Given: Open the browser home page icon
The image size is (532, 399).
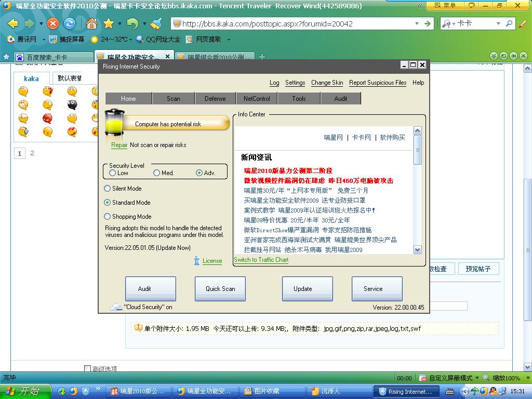Looking at the screenshot, I should pos(91,23).
